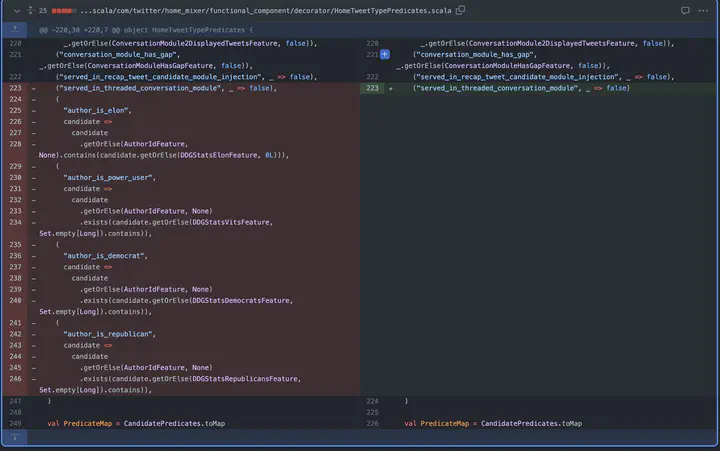The width and height of the screenshot is (720, 451).
Task: Click right line number 220
Action: 372,44
